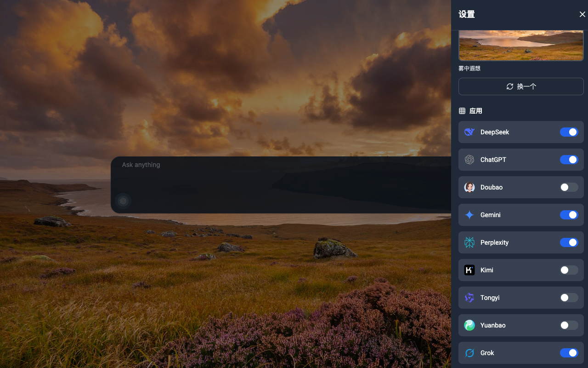Image resolution: width=588 pixels, height=368 pixels.
Task: Click the Perplexity app label
Action: pyautogui.click(x=494, y=242)
